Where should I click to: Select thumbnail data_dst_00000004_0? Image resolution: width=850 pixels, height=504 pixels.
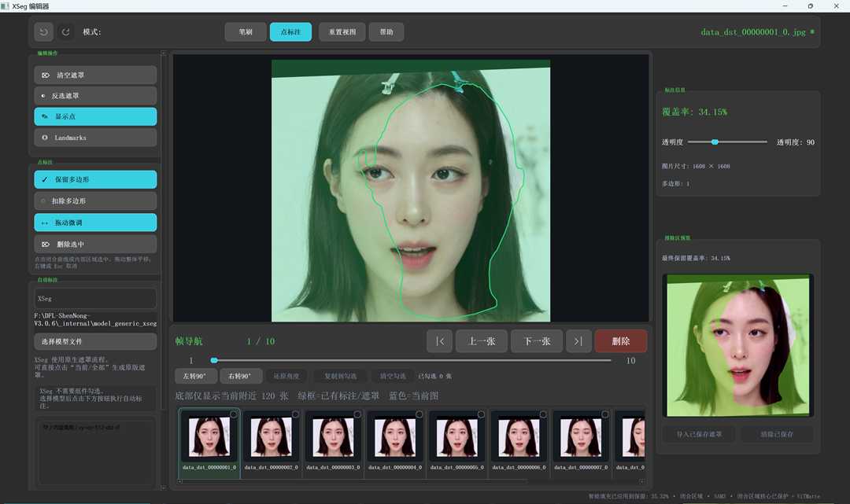coord(394,443)
